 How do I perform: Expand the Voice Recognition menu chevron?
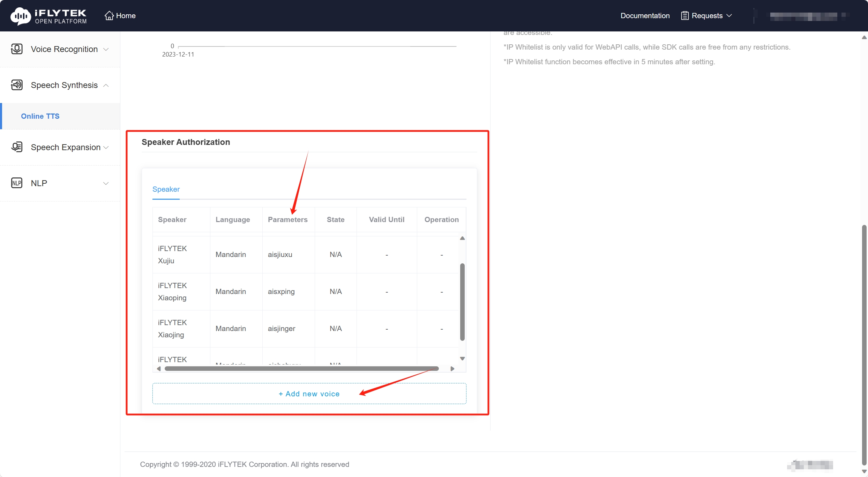[x=106, y=49]
